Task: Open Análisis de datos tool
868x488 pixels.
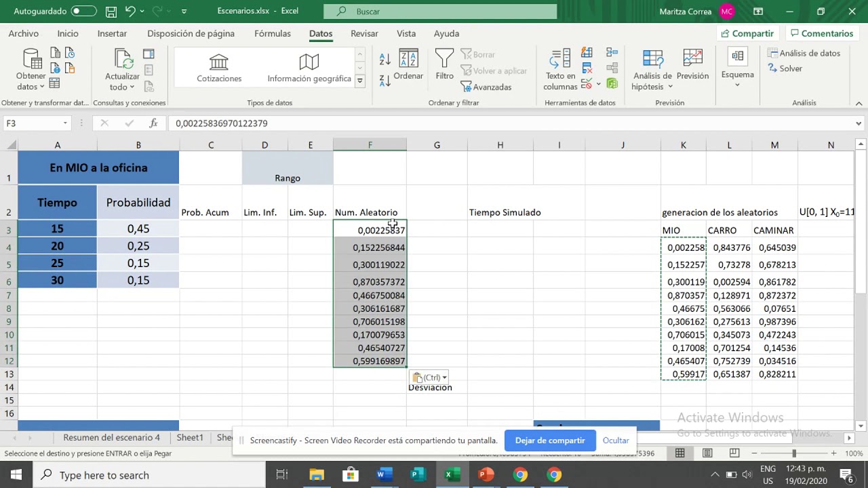Action: 804,53
